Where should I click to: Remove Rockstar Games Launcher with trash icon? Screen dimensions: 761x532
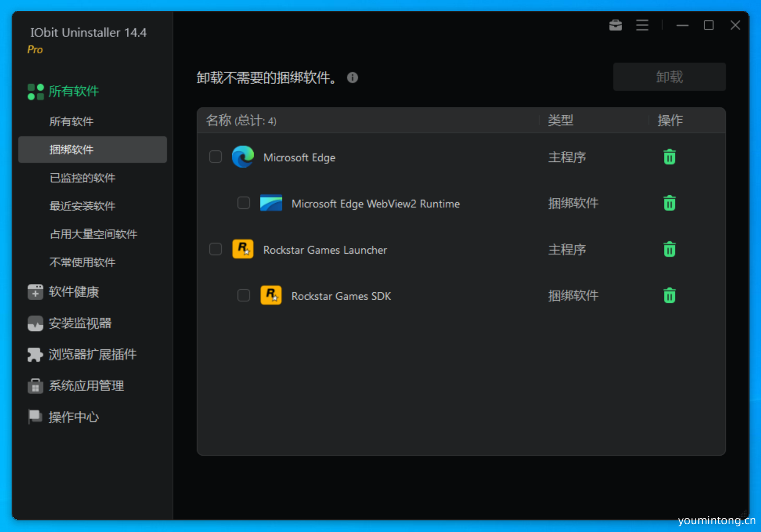click(x=670, y=250)
